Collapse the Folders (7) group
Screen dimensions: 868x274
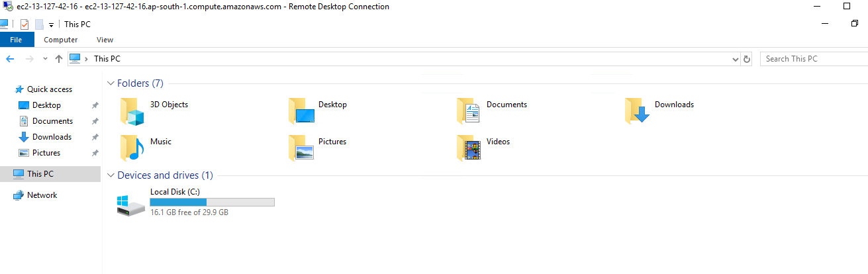tap(111, 83)
